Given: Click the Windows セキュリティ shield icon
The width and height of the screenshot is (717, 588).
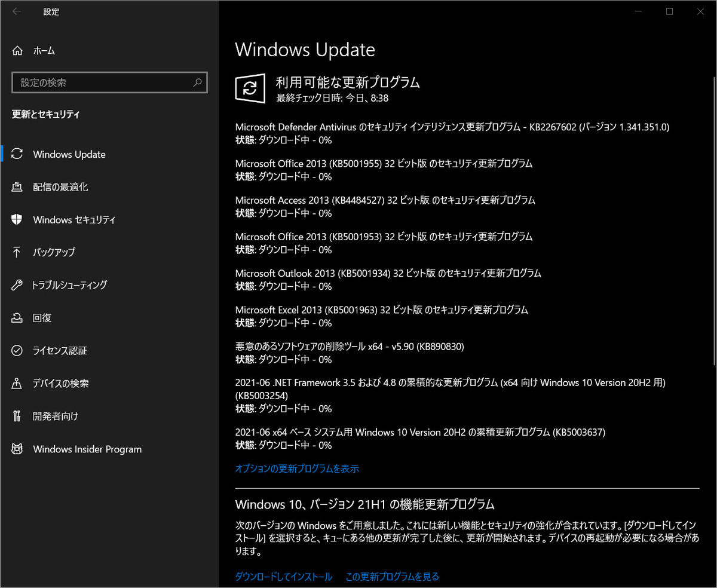Looking at the screenshot, I should pos(17,219).
